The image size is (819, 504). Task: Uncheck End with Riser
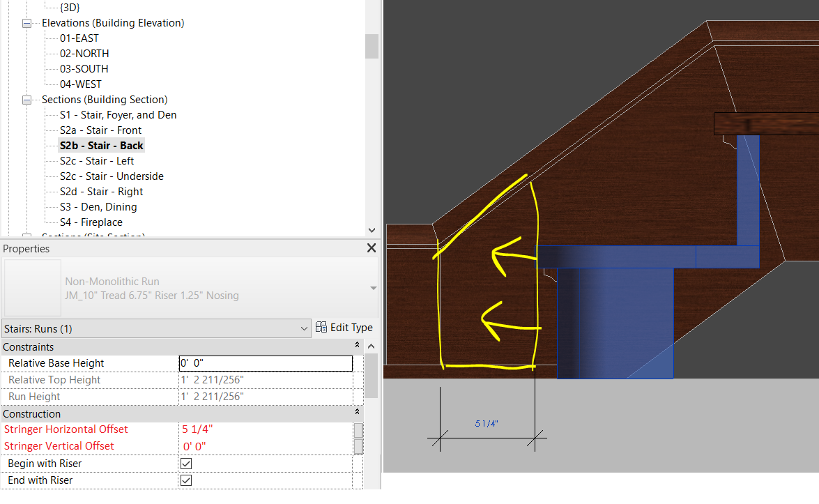point(185,480)
